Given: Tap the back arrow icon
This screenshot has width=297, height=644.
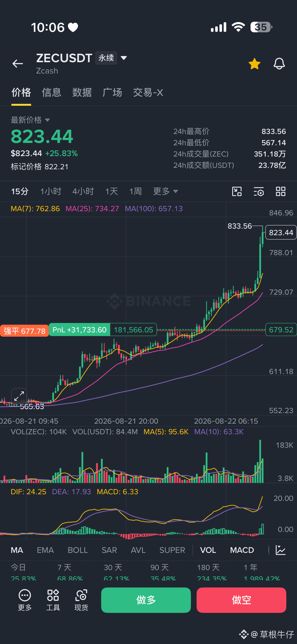Looking at the screenshot, I should point(18,64).
